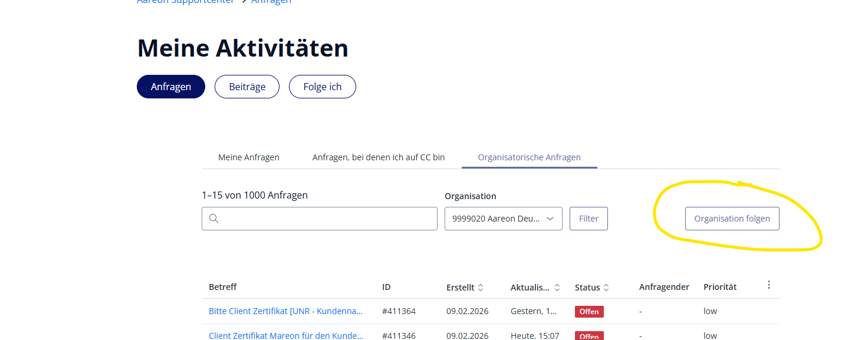Switch to Beiträge activities
Viewport: 868px width, 340px height.
[x=247, y=87]
